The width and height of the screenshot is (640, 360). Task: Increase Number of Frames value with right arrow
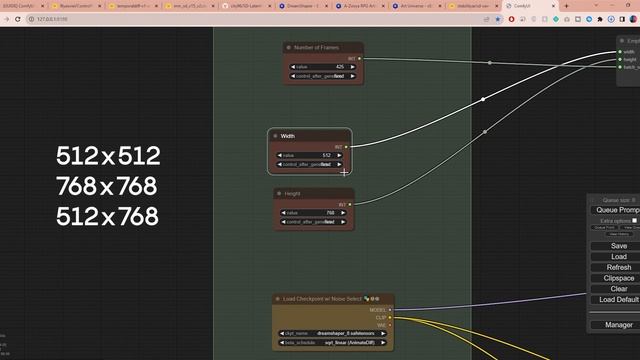pyautogui.click(x=353, y=67)
